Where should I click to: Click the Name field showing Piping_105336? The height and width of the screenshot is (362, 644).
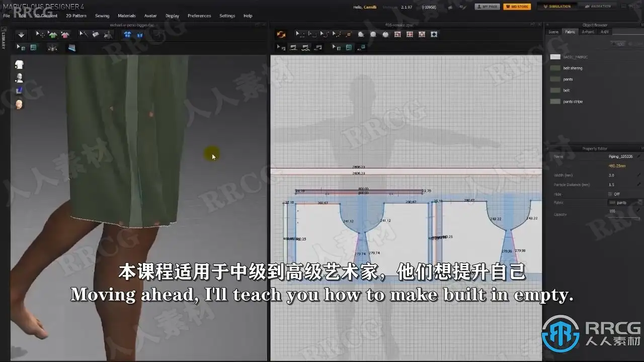[620, 157]
